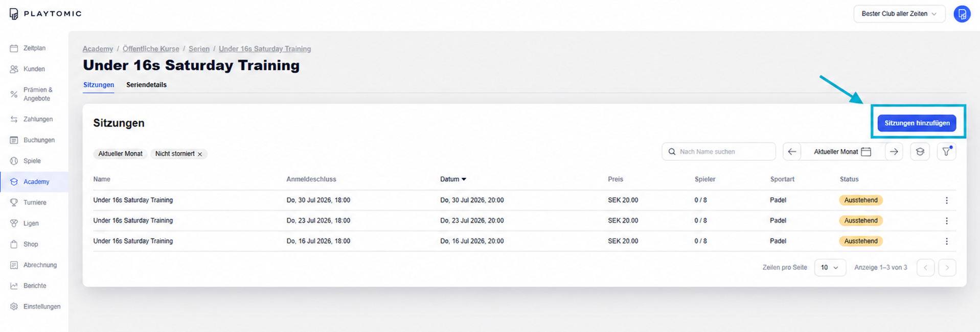Click the Status column header
This screenshot has width=980, height=332.
849,179
